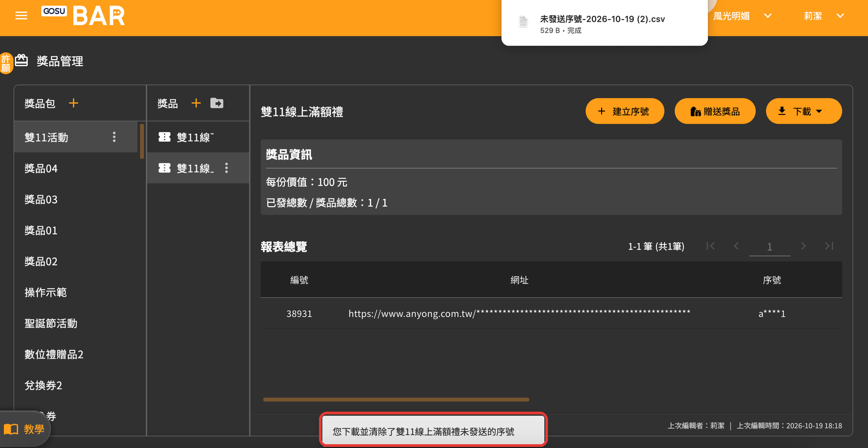Click the page number input field
This screenshot has height=448, width=868.
769,247
